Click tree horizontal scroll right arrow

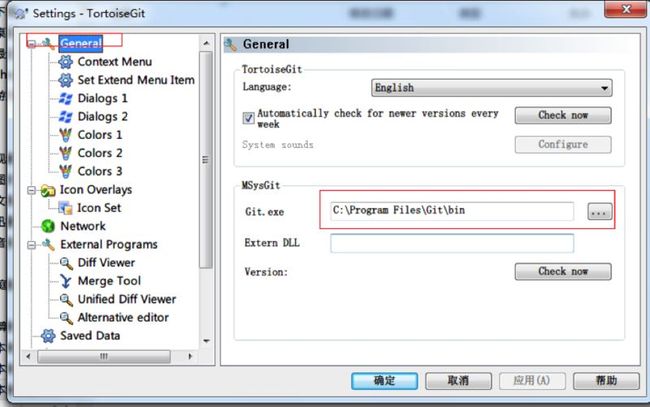click(x=190, y=356)
